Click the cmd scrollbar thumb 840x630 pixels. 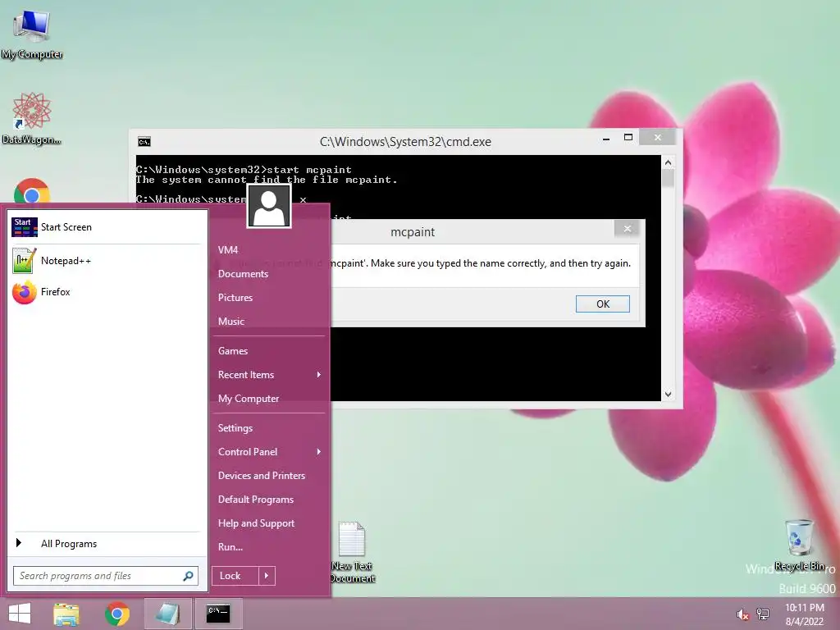[x=668, y=178]
